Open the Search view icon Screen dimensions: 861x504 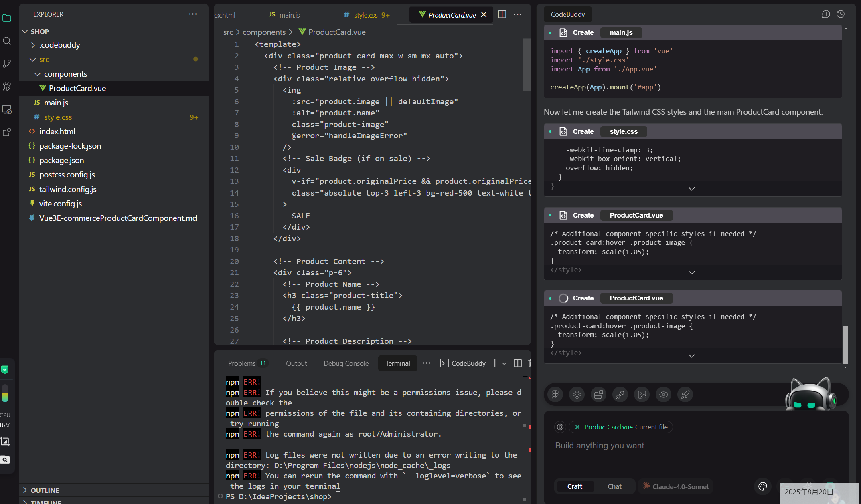[7, 41]
